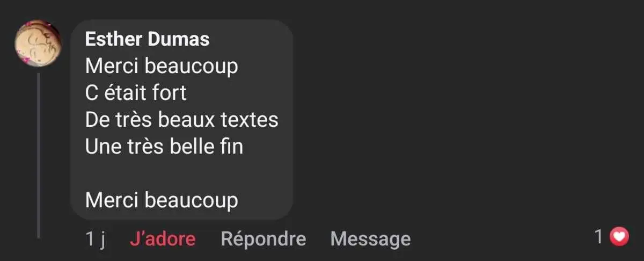The image size is (644, 261).
Task: Open the '1 j' timestamp link
Action: (x=95, y=238)
